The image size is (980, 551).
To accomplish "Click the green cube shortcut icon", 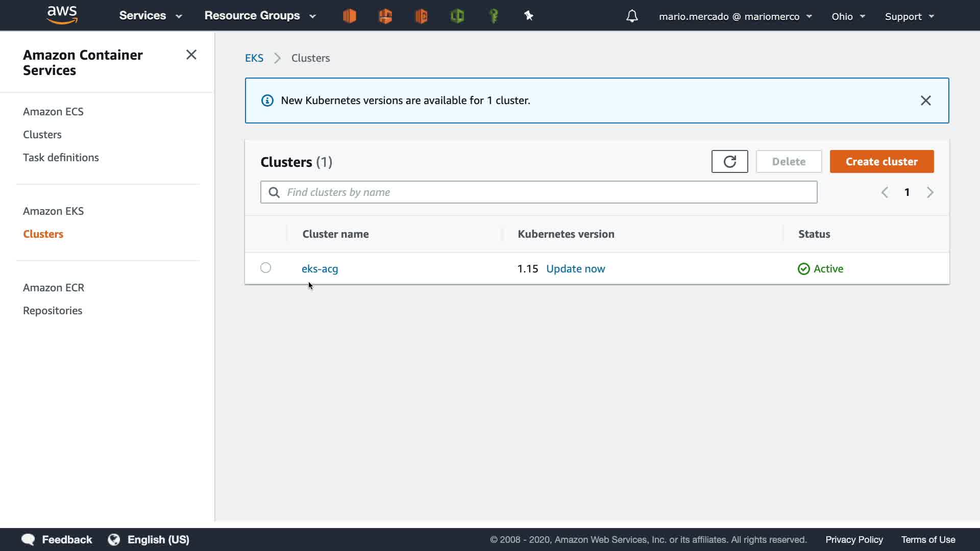I will 457,16.
